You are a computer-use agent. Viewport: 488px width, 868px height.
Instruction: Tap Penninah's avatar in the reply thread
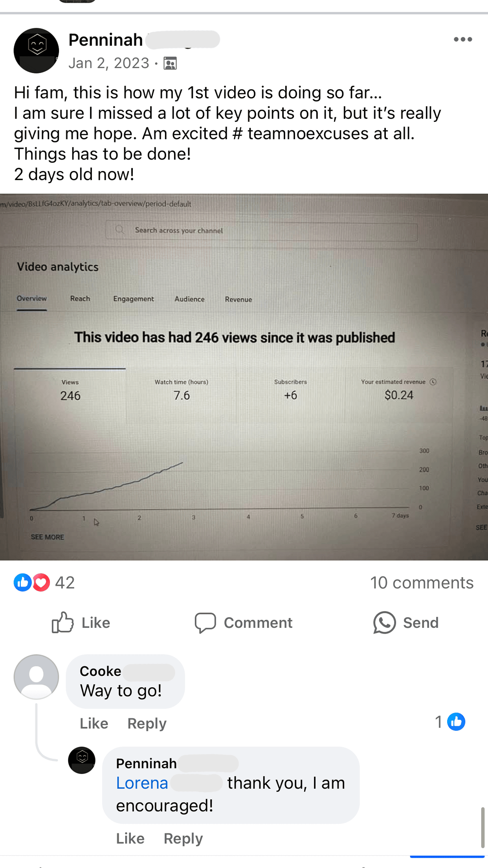[82, 760]
